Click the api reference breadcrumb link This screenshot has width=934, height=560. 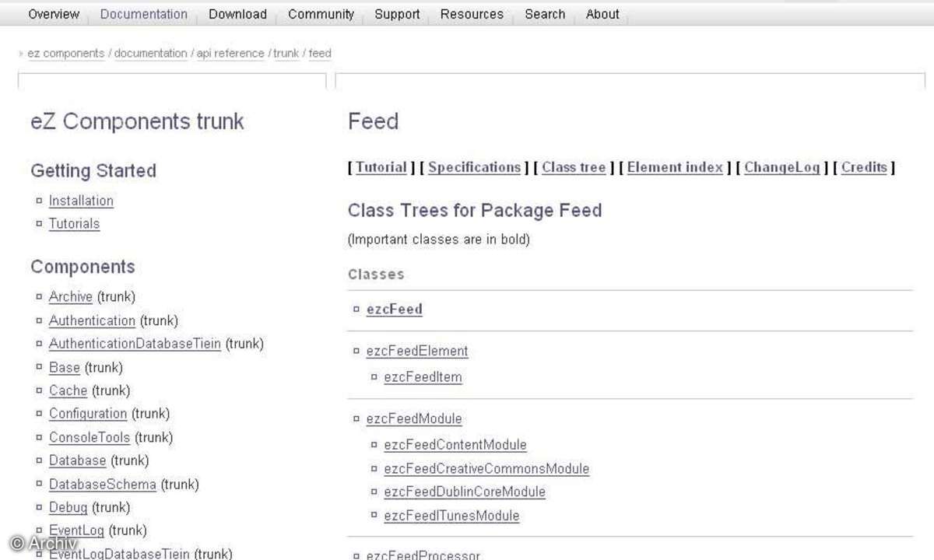click(230, 54)
